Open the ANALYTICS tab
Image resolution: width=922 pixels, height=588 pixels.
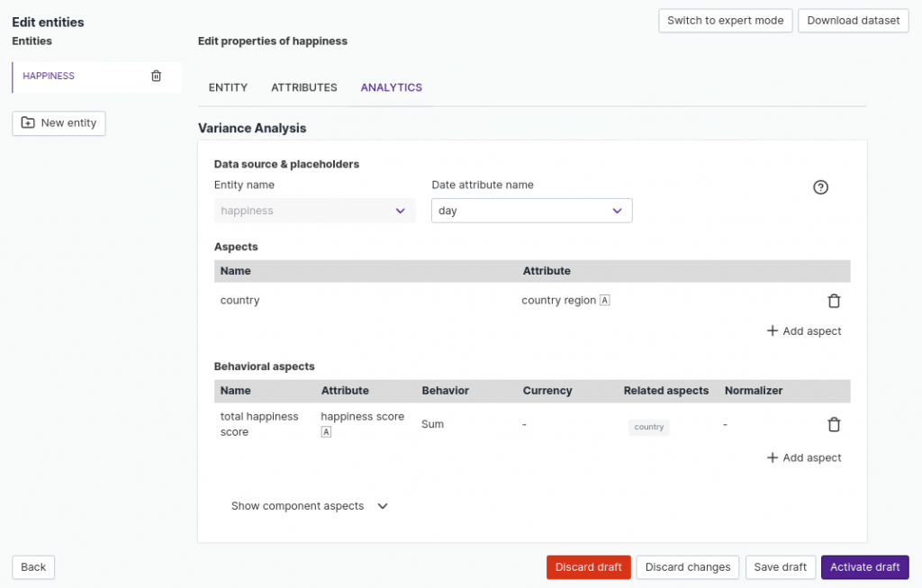(391, 87)
